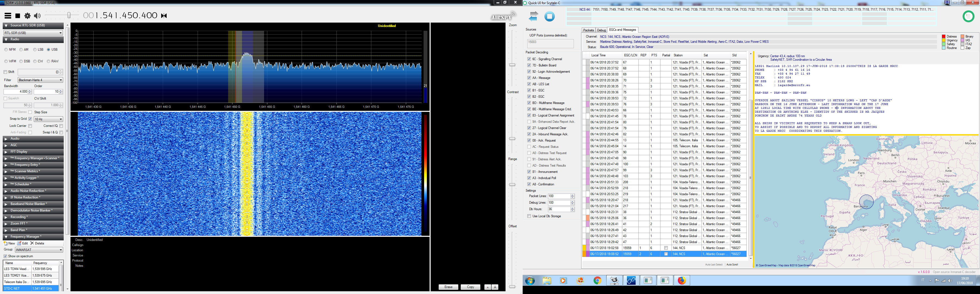Click the center tuning icon beside the frequency
Image resolution: width=980 pixels, height=294 pixels.
coord(164,16)
